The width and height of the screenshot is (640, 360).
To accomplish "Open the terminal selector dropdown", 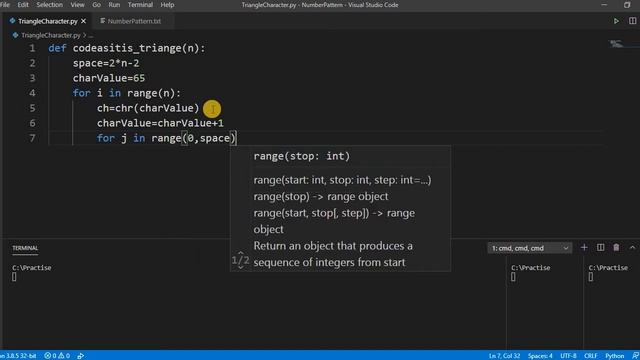I will tap(529, 248).
